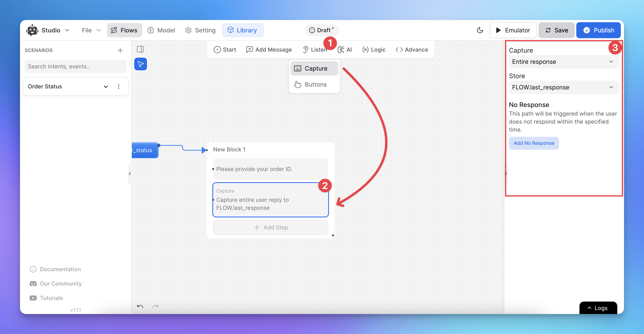The width and height of the screenshot is (644, 334).
Task: Open the Setting tab
Action: coord(200,30)
